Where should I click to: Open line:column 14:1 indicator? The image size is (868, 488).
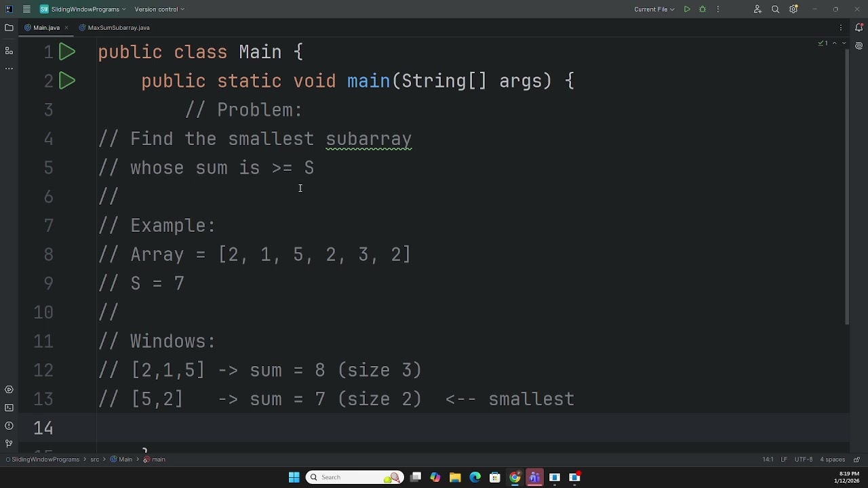click(x=768, y=460)
